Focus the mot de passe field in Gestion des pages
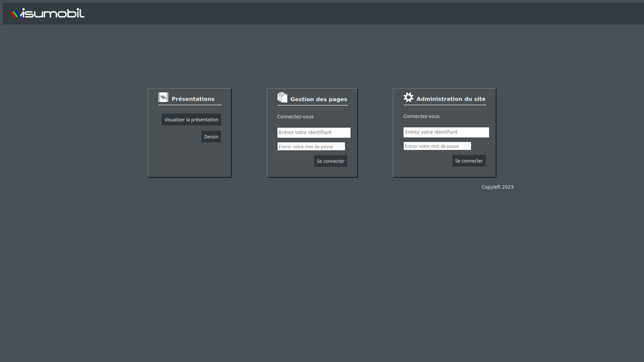This screenshot has width=644, height=362. coord(311,146)
